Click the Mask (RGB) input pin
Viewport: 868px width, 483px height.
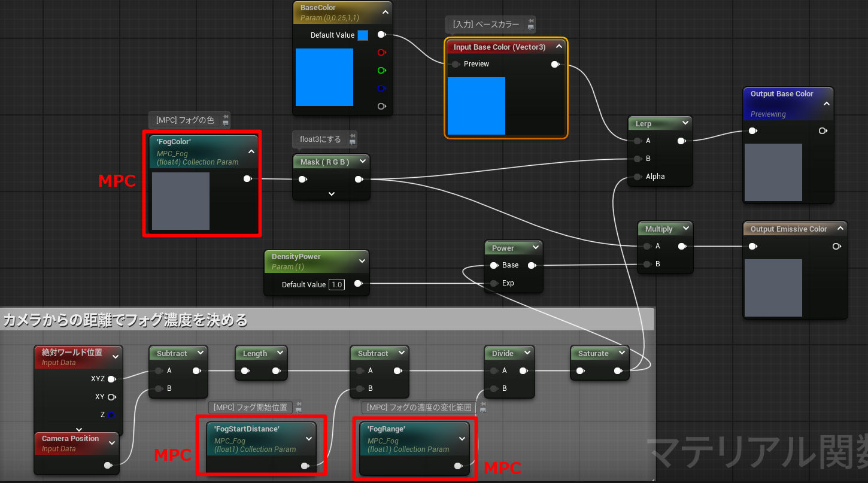[x=303, y=179]
